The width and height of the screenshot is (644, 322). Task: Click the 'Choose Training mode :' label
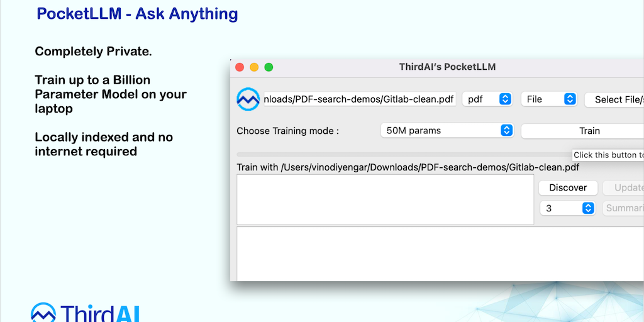(288, 131)
